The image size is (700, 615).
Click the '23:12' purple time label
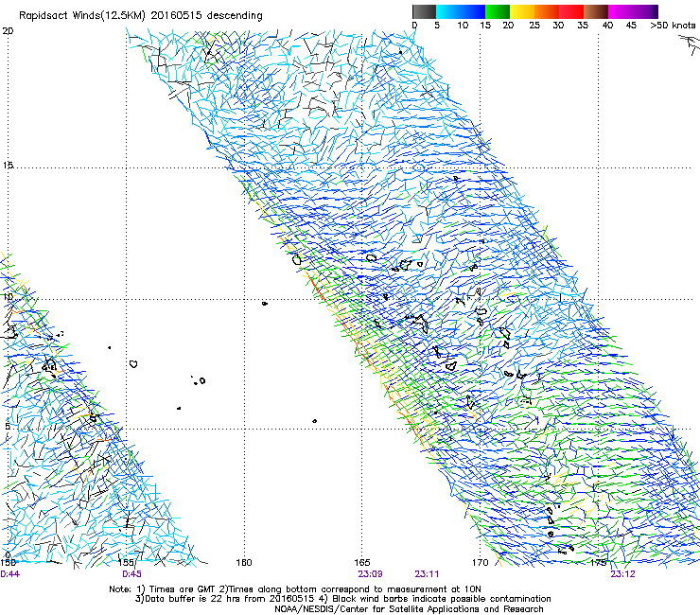(622, 574)
